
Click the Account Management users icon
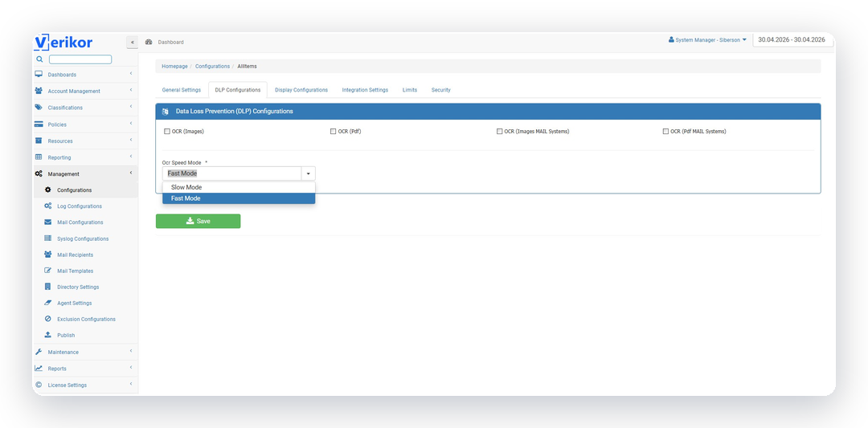tap(39, 91)
